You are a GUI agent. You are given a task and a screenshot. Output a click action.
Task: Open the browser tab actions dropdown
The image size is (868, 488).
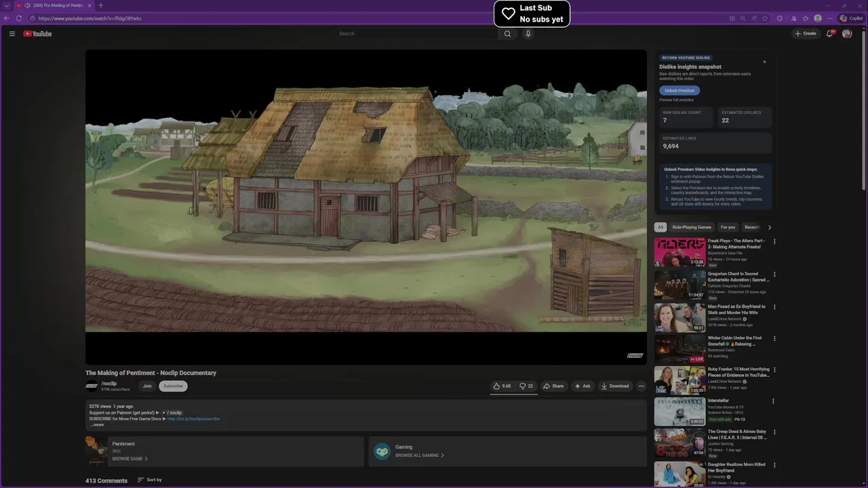(x=7, y=5)
